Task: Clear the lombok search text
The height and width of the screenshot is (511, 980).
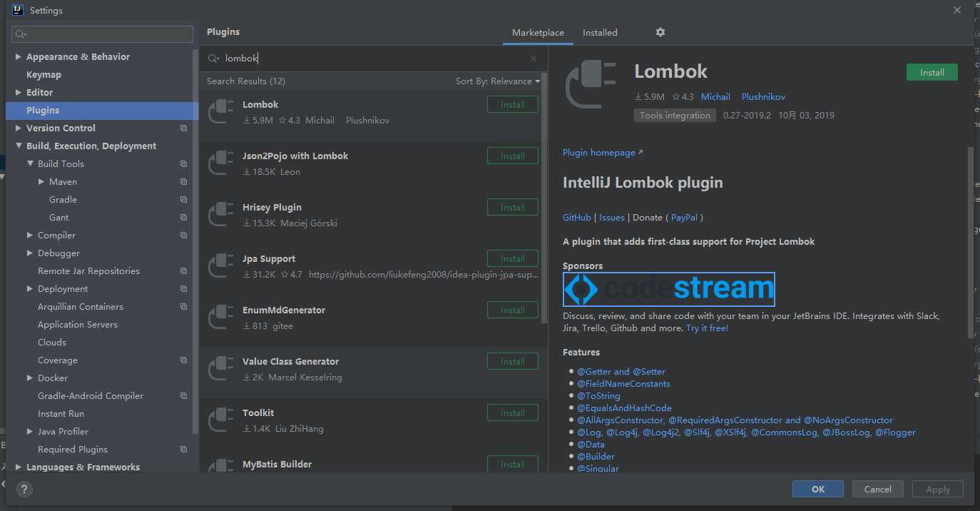Action: click(x=534, y=59)
